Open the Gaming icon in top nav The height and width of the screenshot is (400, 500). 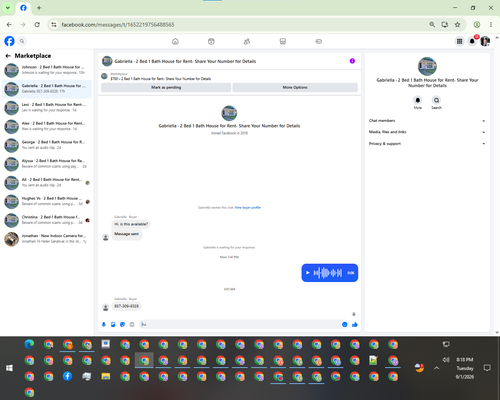tap(318, 41)
